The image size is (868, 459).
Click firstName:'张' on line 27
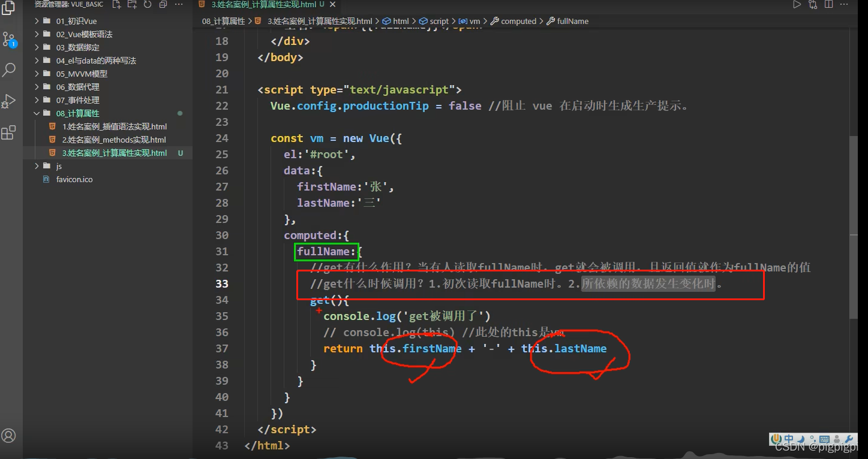346,186
